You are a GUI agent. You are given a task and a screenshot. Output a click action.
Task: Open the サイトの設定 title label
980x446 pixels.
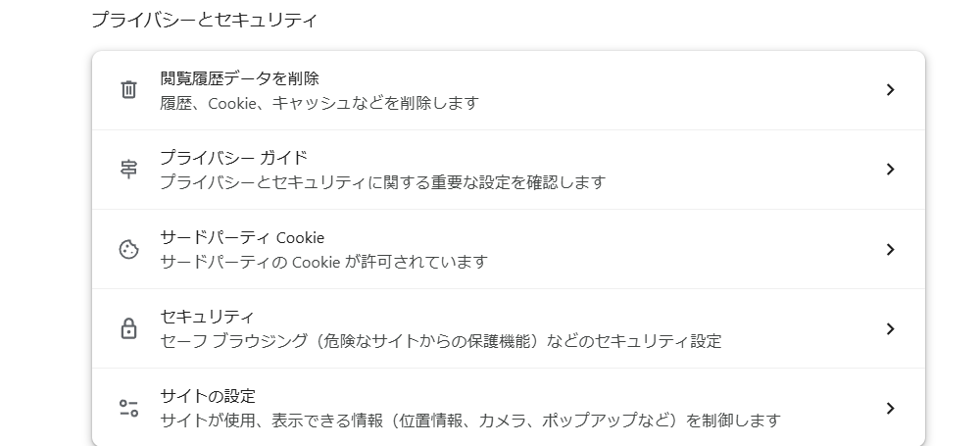208,396
